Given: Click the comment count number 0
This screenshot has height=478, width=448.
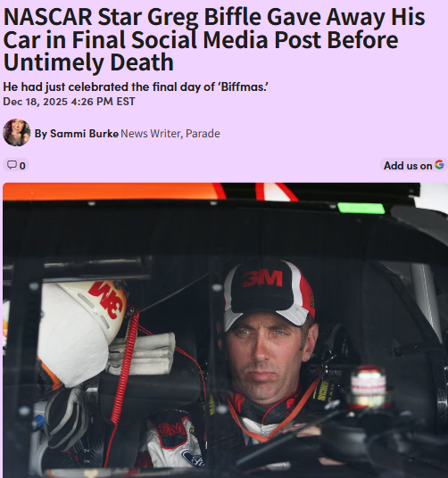Looking at the screenshot, I should click(x=22, y=166).
